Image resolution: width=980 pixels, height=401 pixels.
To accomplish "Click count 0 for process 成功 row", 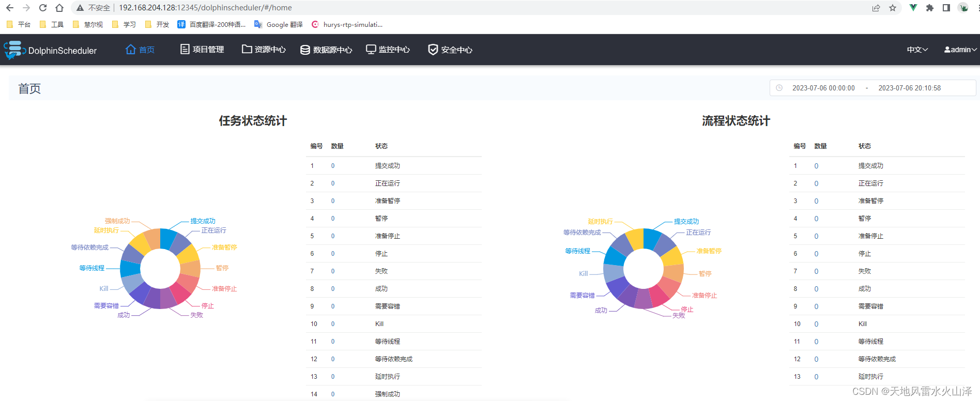I will (x=816, y=289).
